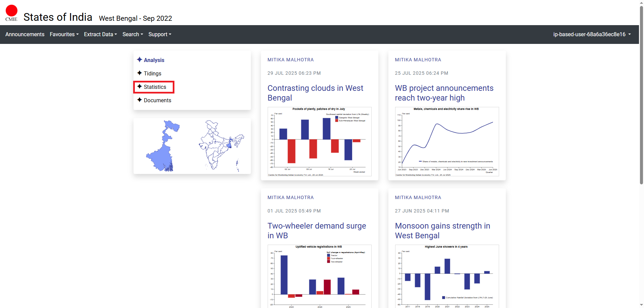Viewport: 644px width, 308px height.
Task: Select the Tidings sidebar item
Action: tap(152, 73)
